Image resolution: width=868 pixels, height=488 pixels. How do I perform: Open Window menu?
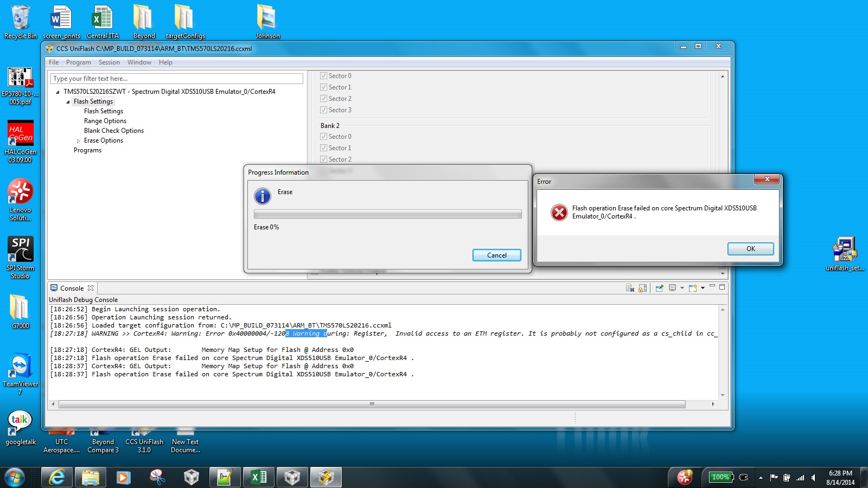139,62
